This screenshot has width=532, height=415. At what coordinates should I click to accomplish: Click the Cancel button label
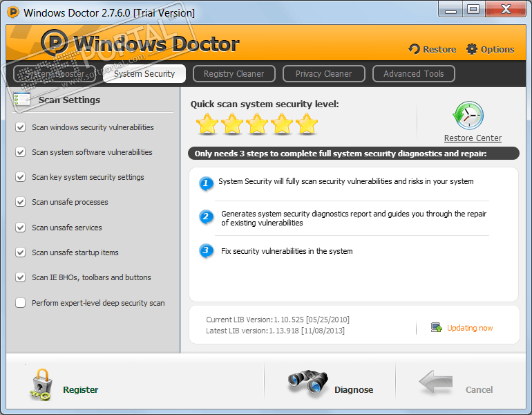[x=479, y=390]
